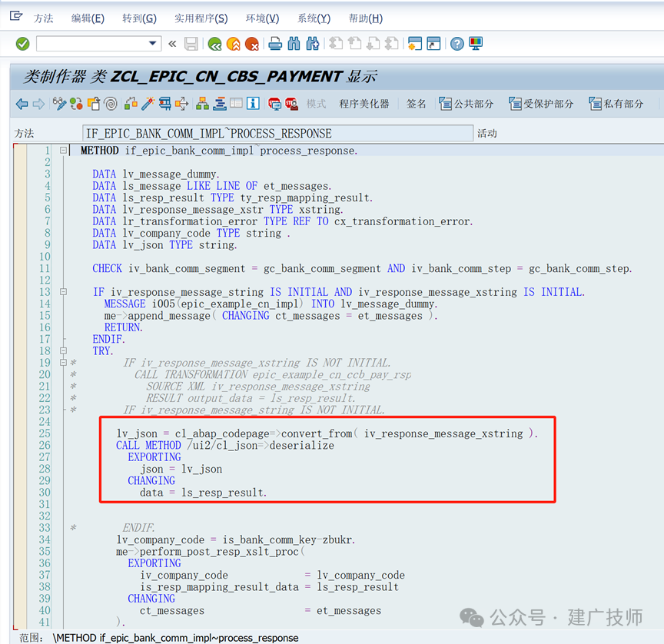
Task: Click the scope path text in status bar
Action: [x=176, y=638]
